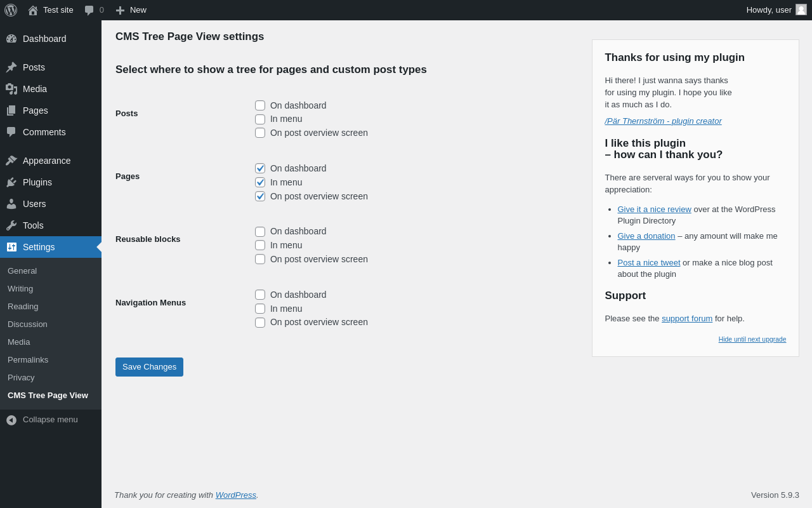Click the Tools wrench icon
Viewport: 812px width, 508px height.
tap(11, 225)
